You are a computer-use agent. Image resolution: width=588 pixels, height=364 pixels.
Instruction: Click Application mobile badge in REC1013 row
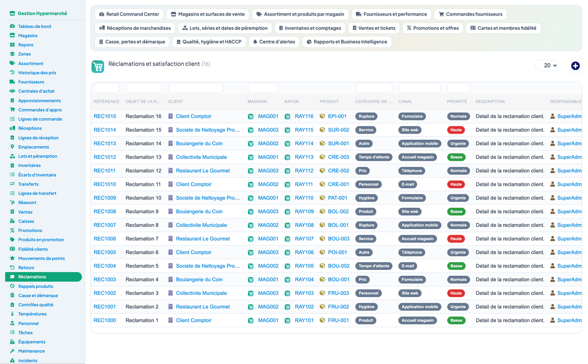420,144
